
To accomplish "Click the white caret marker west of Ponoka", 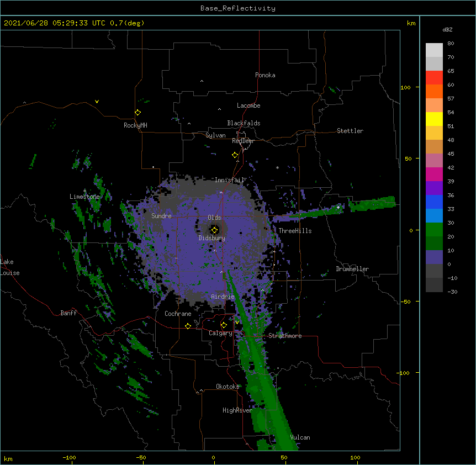I will point(202,81).
